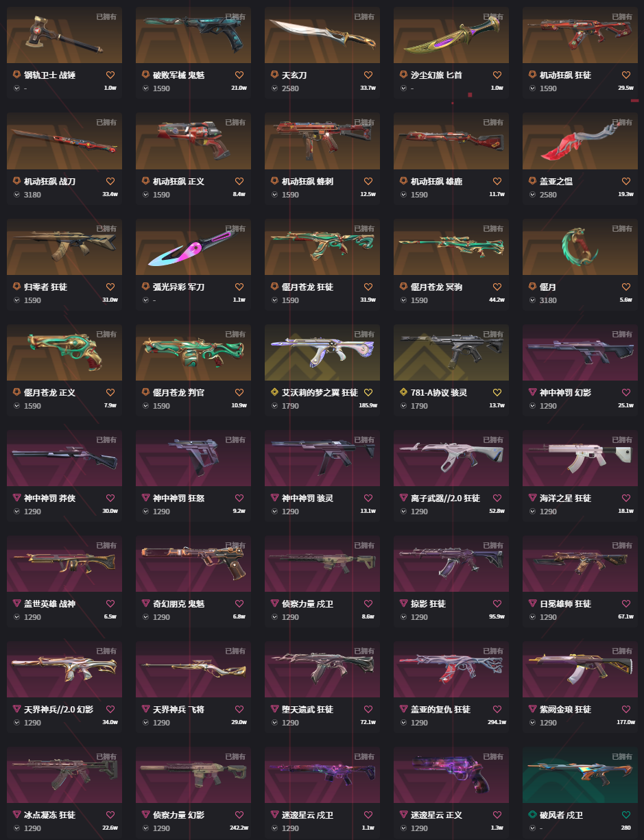Click yellow diamond tier icon of 781-A协议 骇灵
This screenshot has height=840, width=644.
(x=404, y=392)
